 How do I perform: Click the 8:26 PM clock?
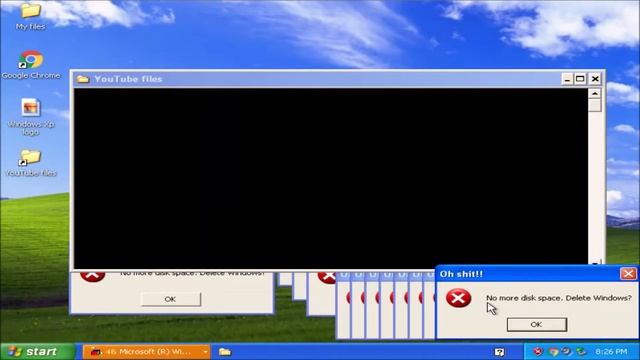pyautogui.click(x=611, y=351)
